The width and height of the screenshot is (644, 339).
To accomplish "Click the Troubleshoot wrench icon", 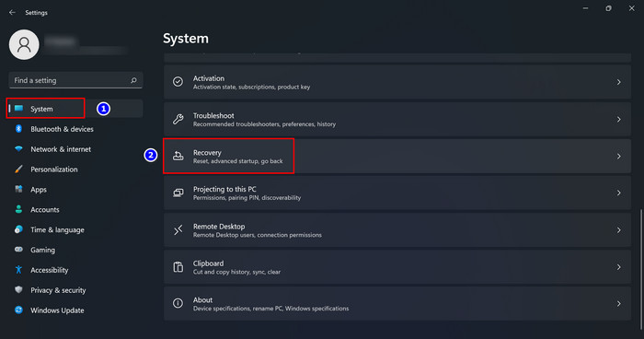I will [x=178, y=120].
